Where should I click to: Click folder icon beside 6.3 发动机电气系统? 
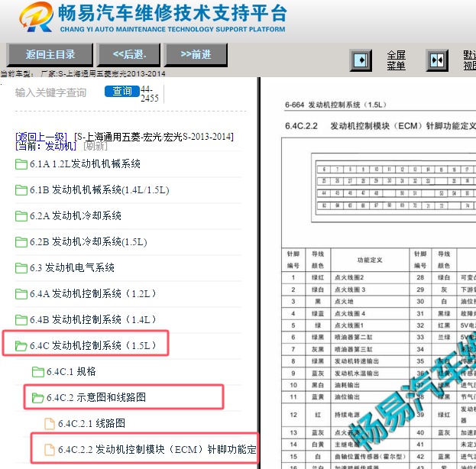[x=21, y=268]
